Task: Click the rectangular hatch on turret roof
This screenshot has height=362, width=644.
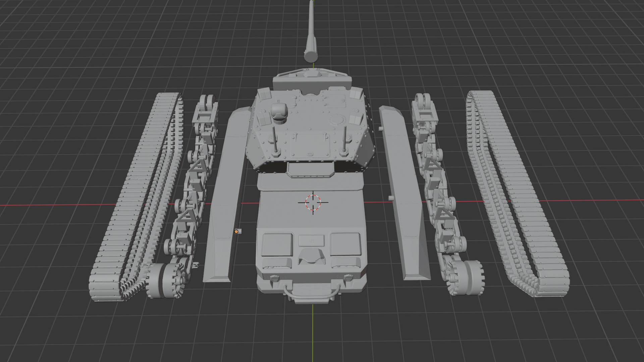Action: pos(310,145)
